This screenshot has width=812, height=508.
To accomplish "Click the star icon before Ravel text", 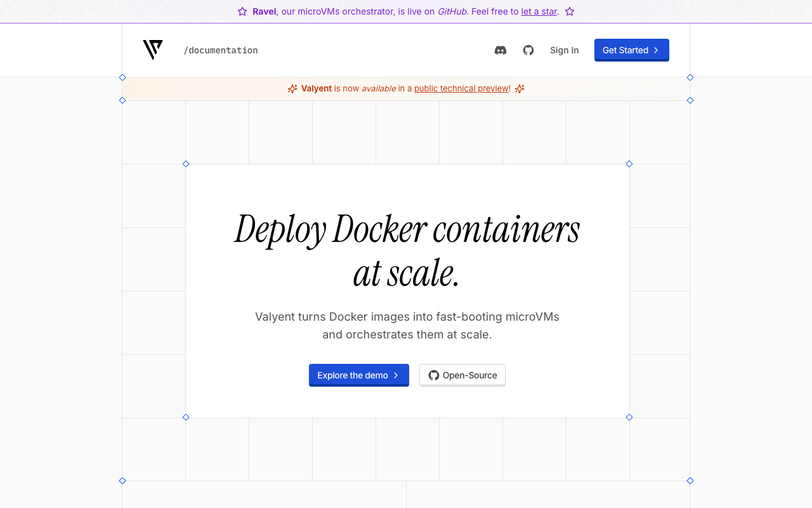I will 242,11.
